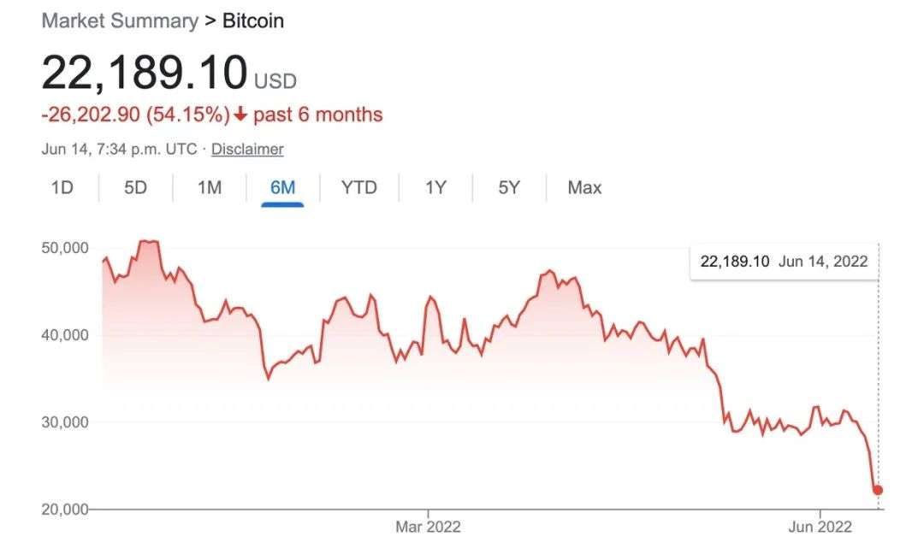Click the 20,000 y-axis label
This screenshot has height=560, width=924.
pyautogui.click(x=65, y=510)
